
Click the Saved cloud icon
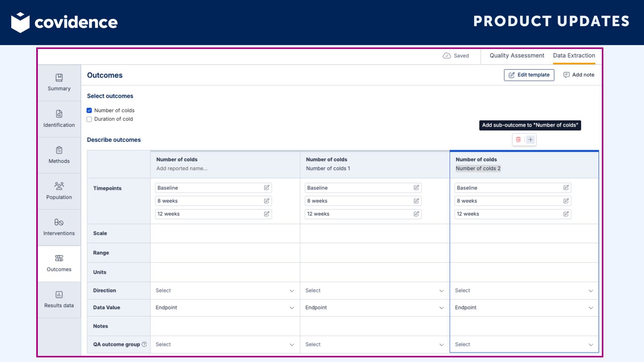tap(447, 56)
